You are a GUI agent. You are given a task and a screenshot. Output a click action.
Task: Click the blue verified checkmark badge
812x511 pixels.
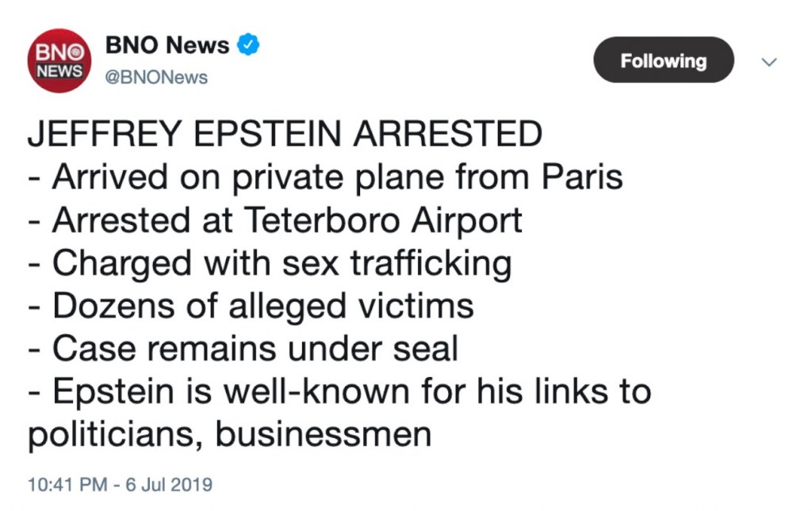pyautogui.click(x=249, y=45)
